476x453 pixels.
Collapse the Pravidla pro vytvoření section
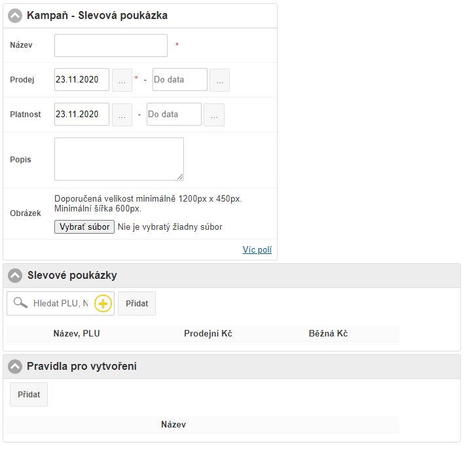15,367
